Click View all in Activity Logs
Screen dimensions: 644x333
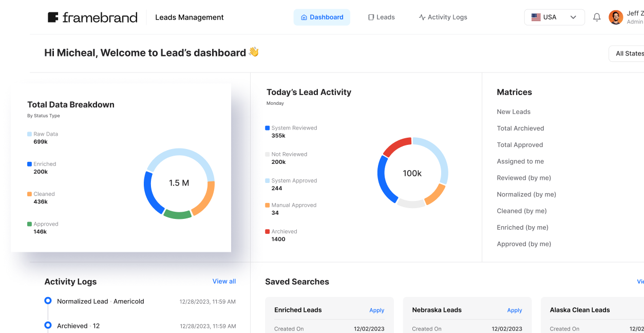click(224, 281)
